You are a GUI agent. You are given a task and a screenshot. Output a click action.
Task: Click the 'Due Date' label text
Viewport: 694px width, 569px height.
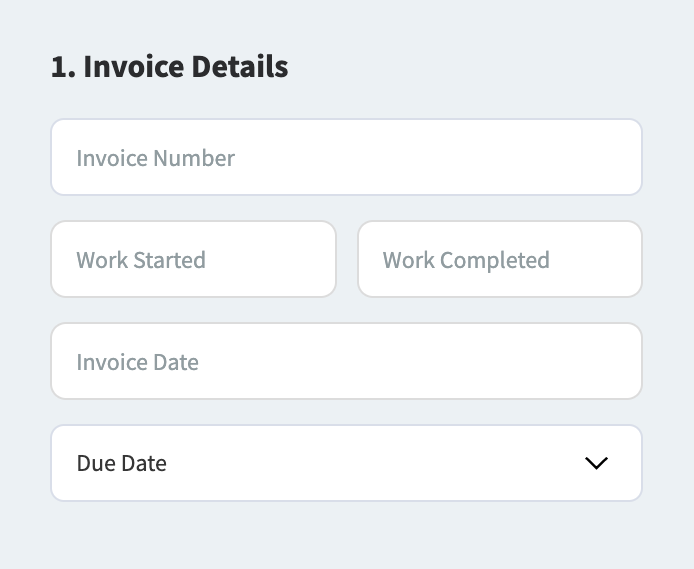(121, 463)
